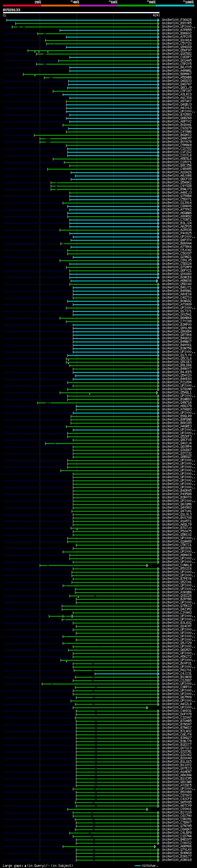Select the UniRef100_A1AEN7 label

coord(177,772)
